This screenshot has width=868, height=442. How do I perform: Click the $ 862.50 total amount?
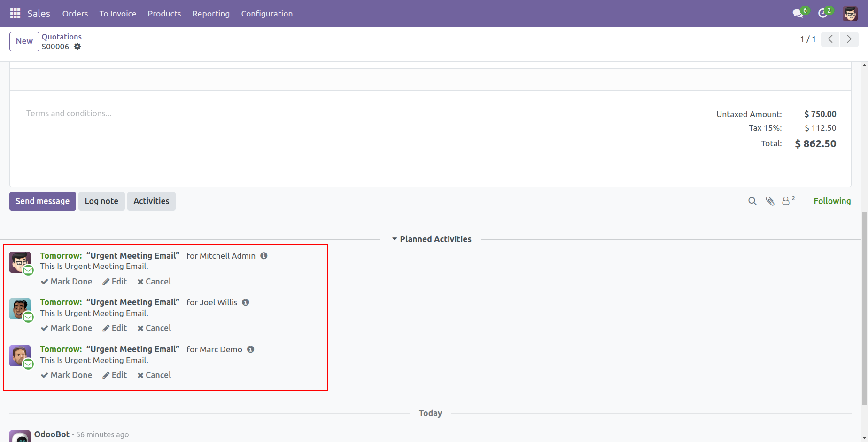pyautogui.click(x=815, y=144)
